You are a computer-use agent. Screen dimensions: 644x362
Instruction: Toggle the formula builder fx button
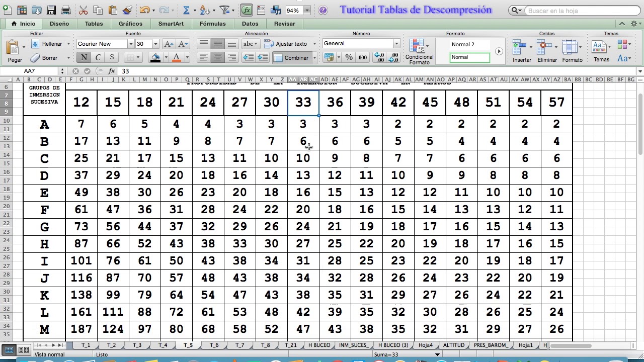click(x=247, y=10)
